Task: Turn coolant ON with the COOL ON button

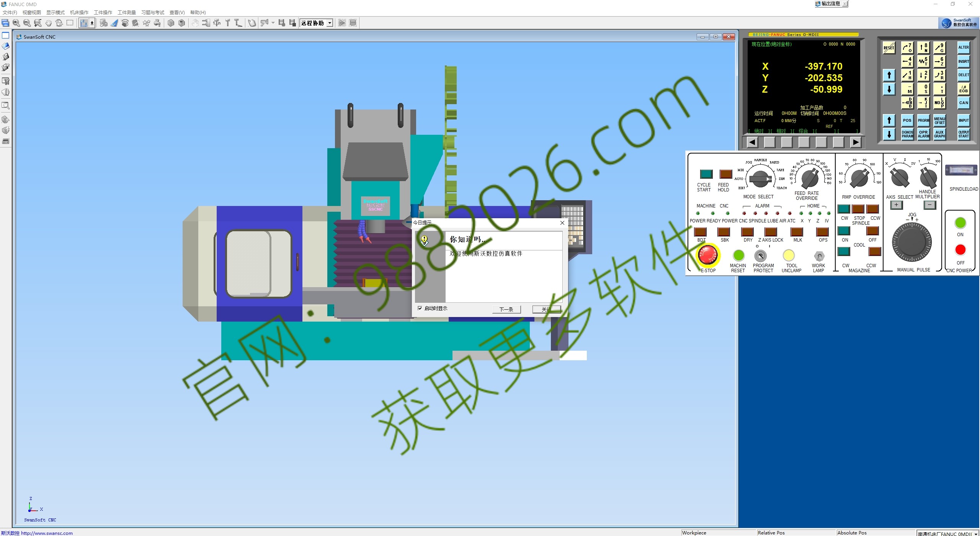Action: pos(844,231)
